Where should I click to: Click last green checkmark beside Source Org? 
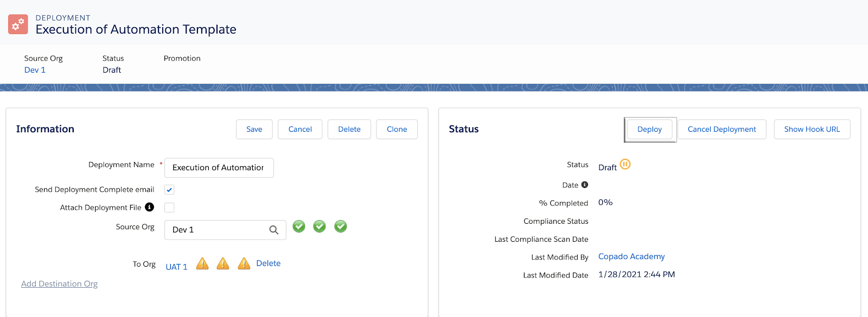coord(341,227)
